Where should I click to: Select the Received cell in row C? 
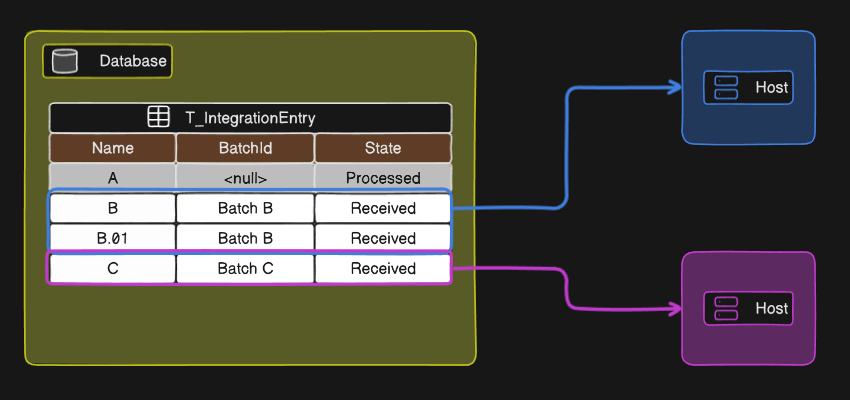tap(383, 268)
